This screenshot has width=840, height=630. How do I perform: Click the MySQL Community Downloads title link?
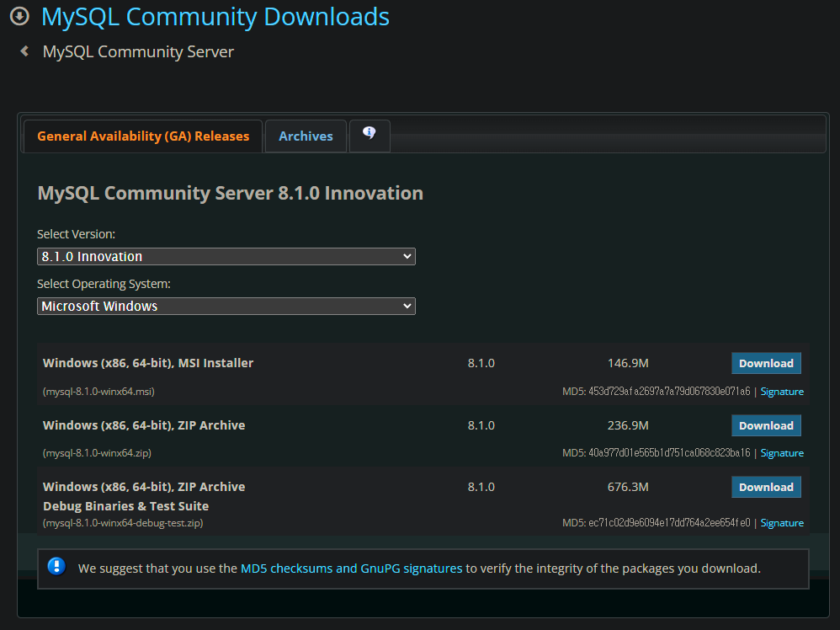[x=215, y=17]
